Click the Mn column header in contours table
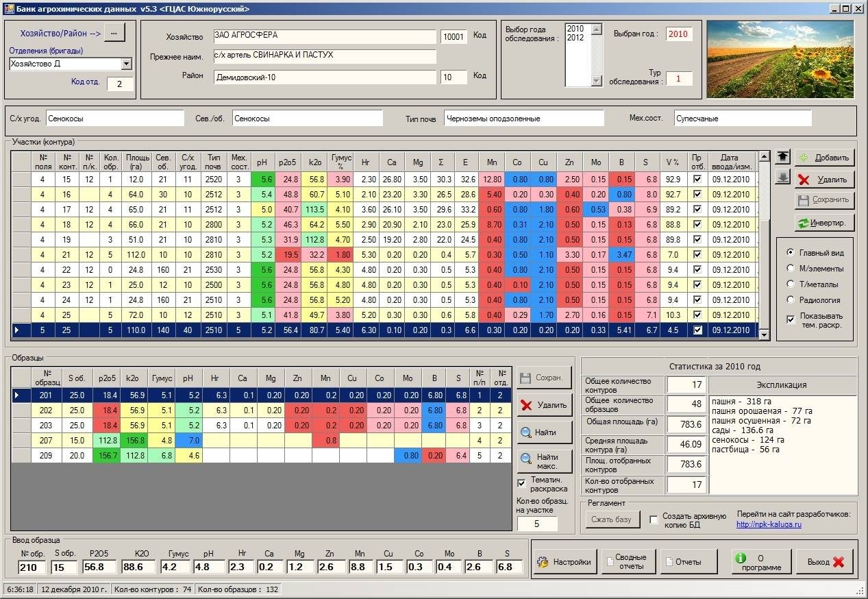868x599 pixels. click(491, 162)
